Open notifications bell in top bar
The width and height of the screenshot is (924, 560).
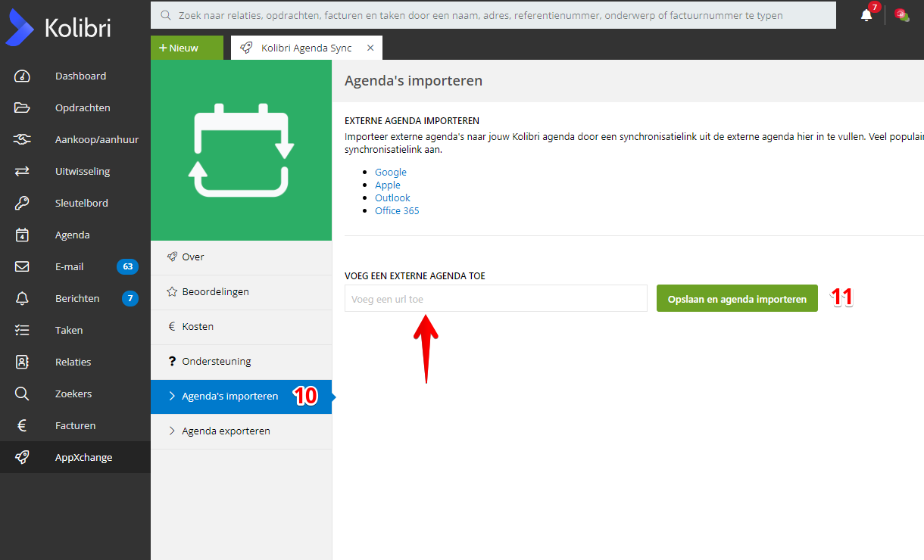click(x=866, y=15)
